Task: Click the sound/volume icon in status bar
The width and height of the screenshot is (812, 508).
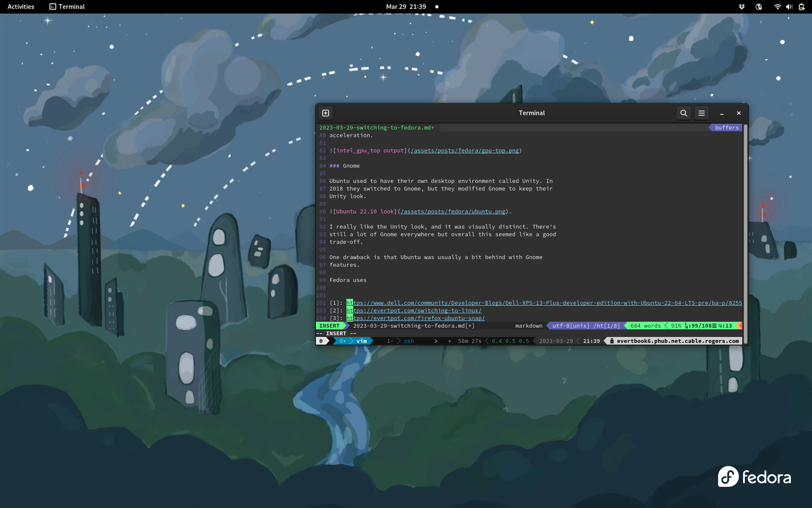Action: tap(789, 6)
